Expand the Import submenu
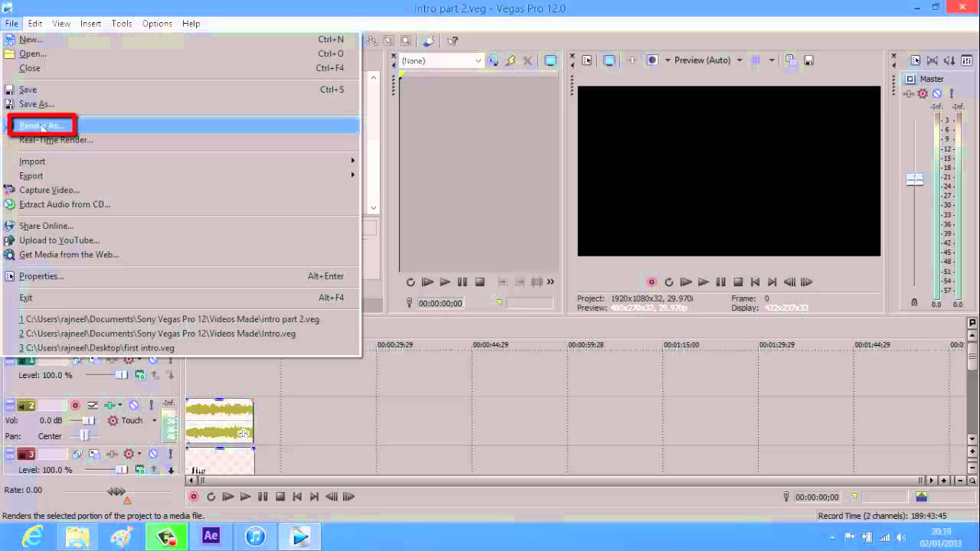The width and height of the screenshot is (980, 551). tap(181, 161)
